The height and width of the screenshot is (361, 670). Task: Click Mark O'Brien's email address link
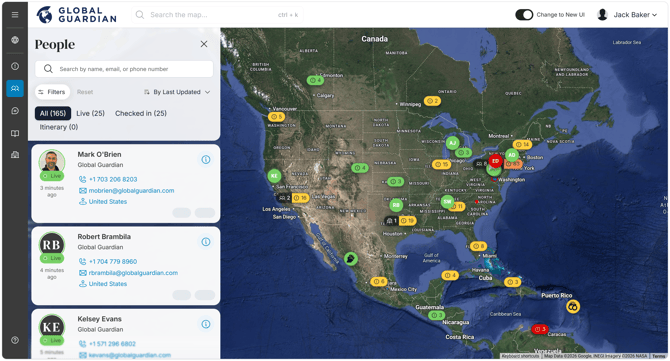[131, 191]
